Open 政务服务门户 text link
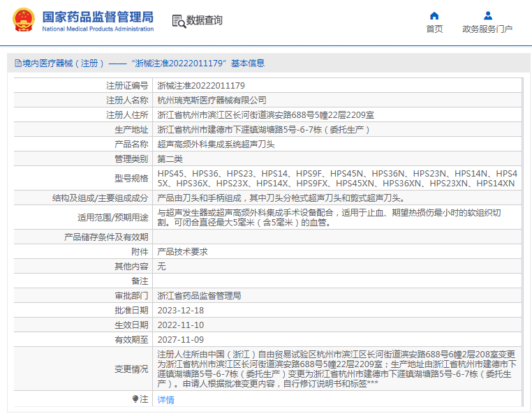Image resolution: width=532 pixels, height=416 pixels. point(487,29)
